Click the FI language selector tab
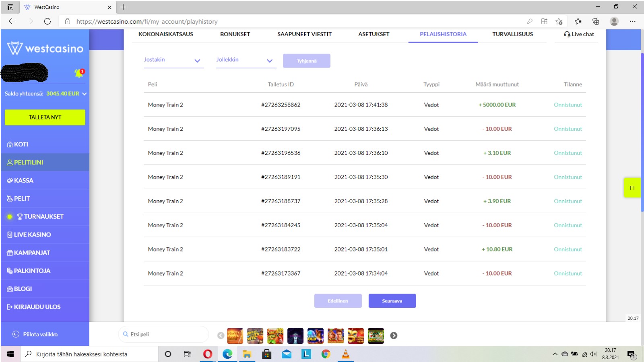This screenshot has height=362, width=644. pos(632,187)
